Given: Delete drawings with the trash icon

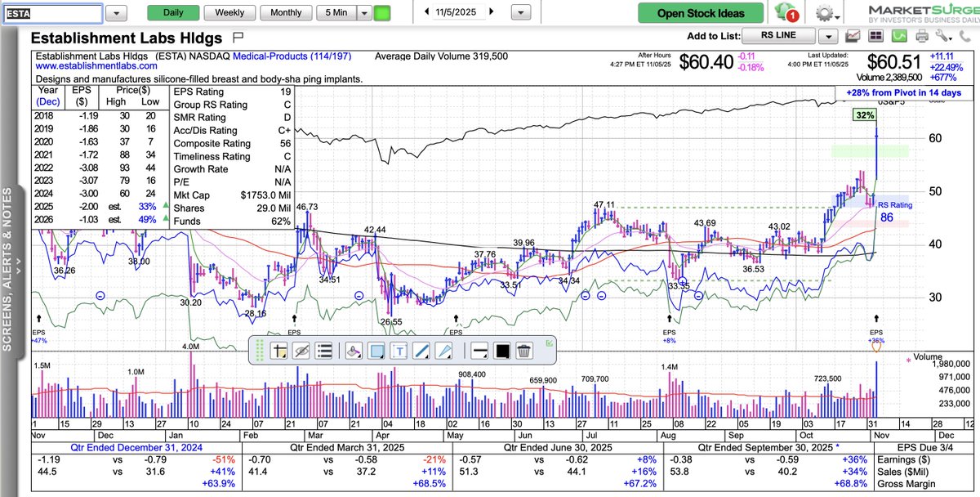Looking at the screenshot, I should click(524, 351).
